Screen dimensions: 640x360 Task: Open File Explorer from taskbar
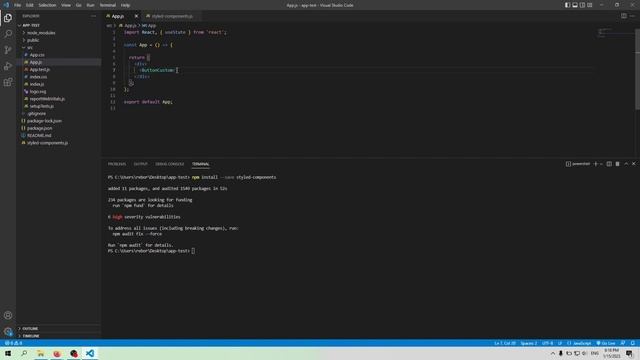coord(41,353)
